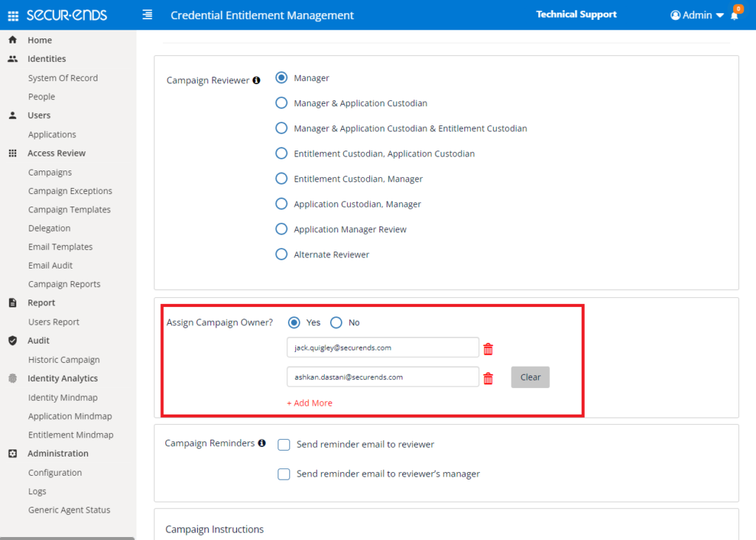Open Identity Mindmap page
The height and width of the screenshot is (540, 756).
tap(63, 398)
